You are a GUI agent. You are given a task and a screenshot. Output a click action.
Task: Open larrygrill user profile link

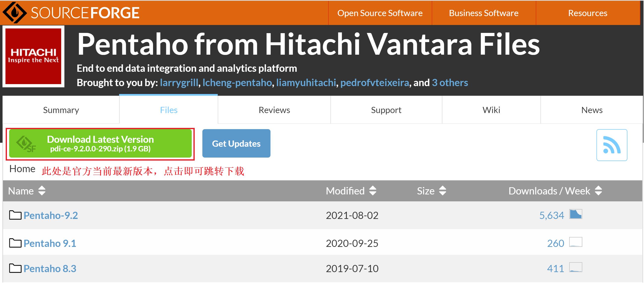tap(179, 82)
